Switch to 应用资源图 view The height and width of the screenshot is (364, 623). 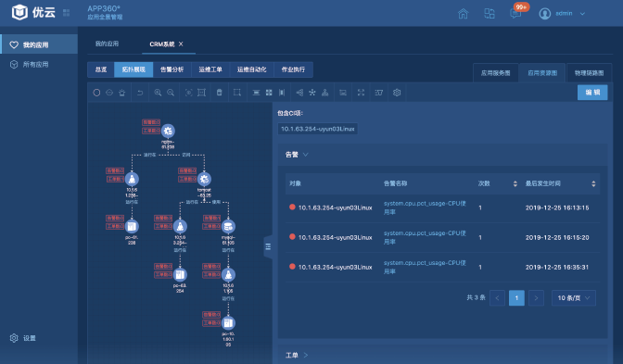coord(542,73)
